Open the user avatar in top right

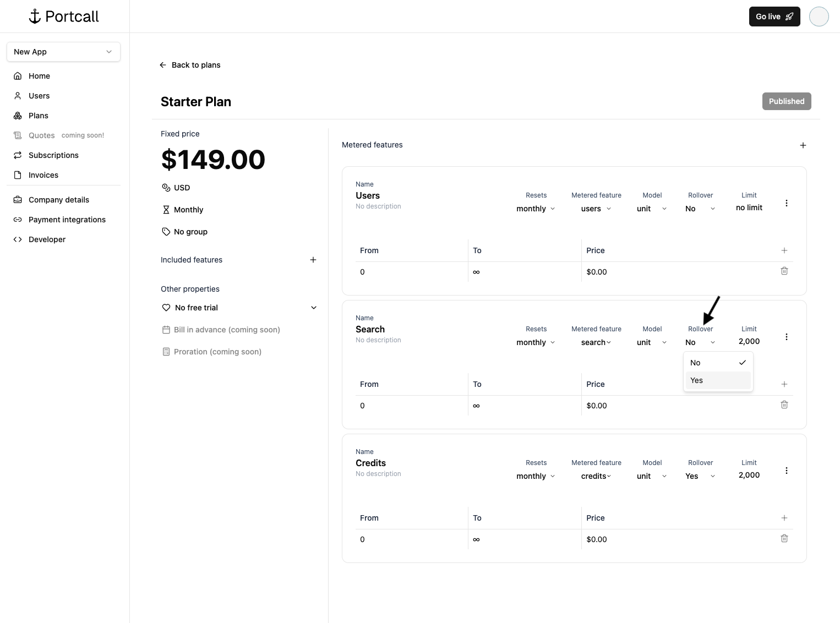tap(819, 17)
